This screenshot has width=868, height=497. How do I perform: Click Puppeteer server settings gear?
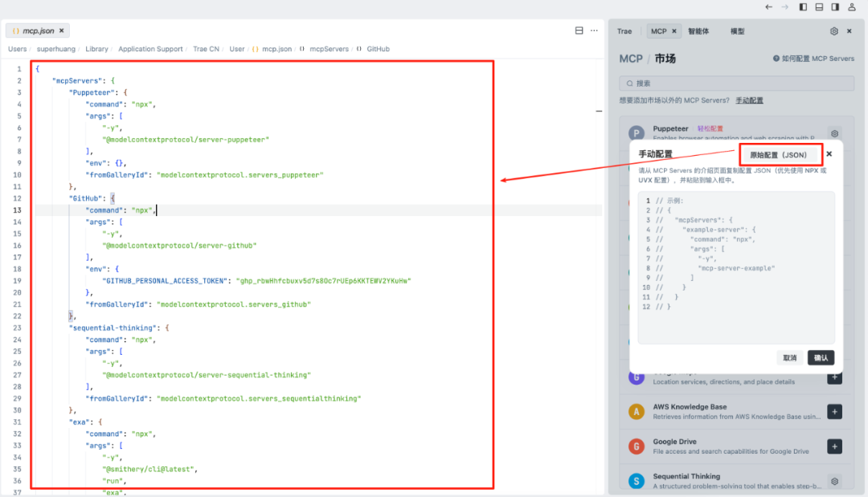pyautogui.click(x=834, y=134)
